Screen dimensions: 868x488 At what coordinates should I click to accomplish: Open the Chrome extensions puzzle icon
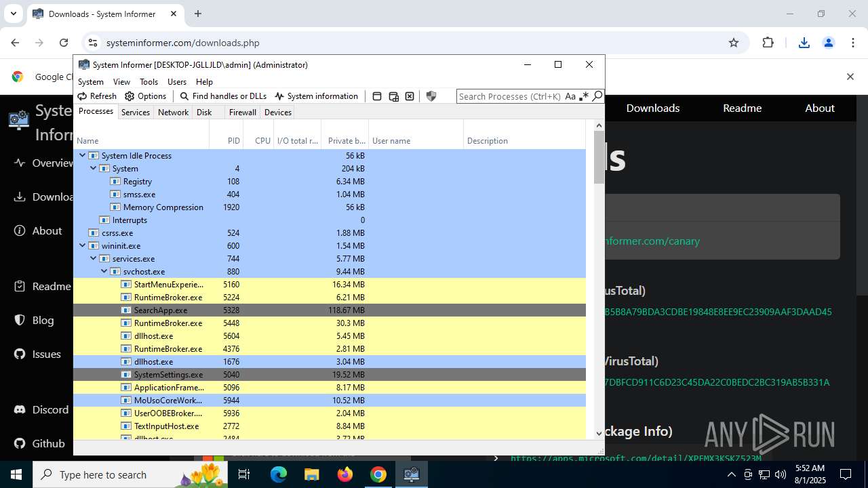pos(768,43)
